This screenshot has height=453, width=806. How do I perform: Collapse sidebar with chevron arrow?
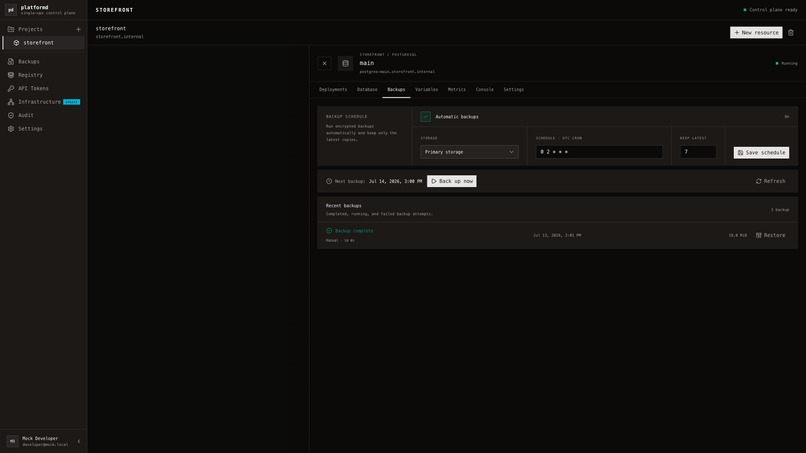tap(79, 441)
